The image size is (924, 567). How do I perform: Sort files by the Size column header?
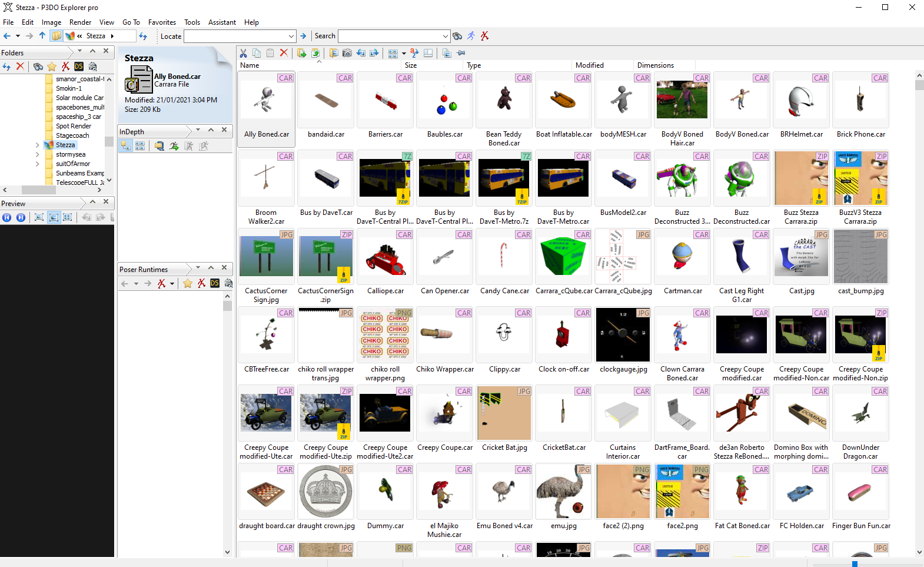[x=433, y=65]
